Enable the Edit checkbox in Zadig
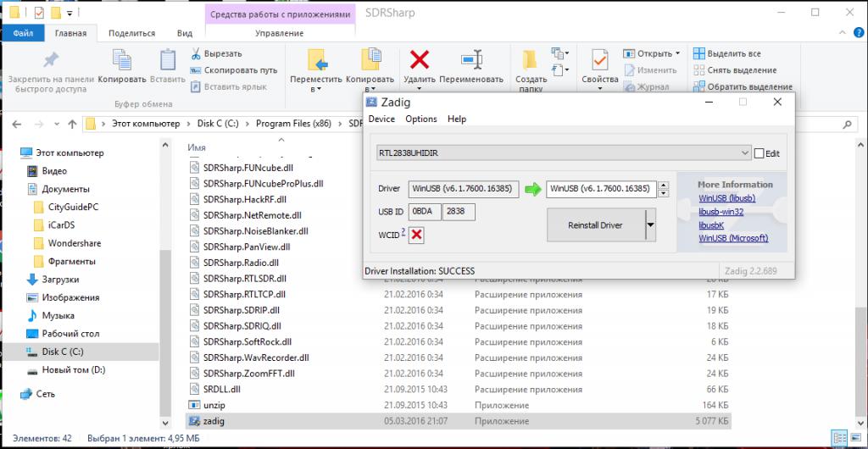This screenshot has width=868, height=449. [x=759, y=153]
